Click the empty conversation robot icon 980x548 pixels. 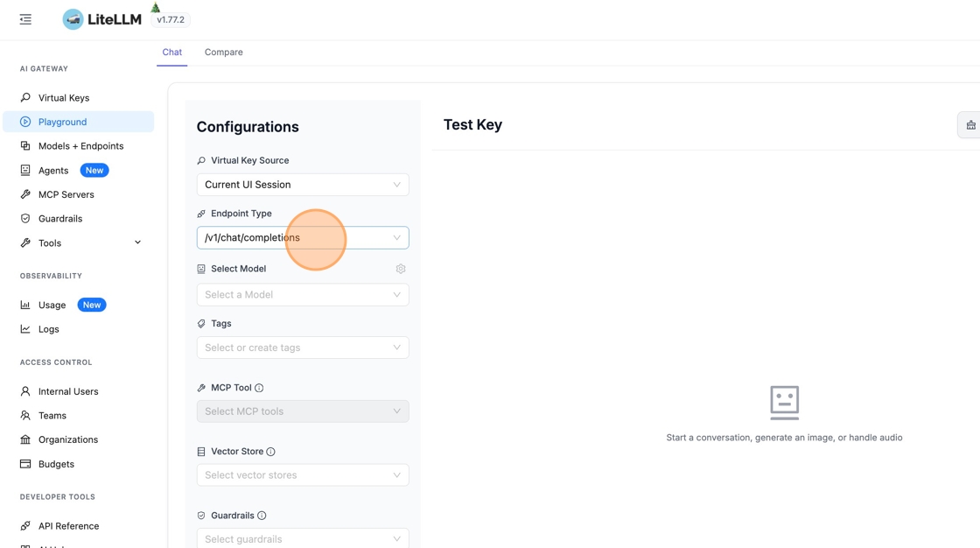click(784, 403)
